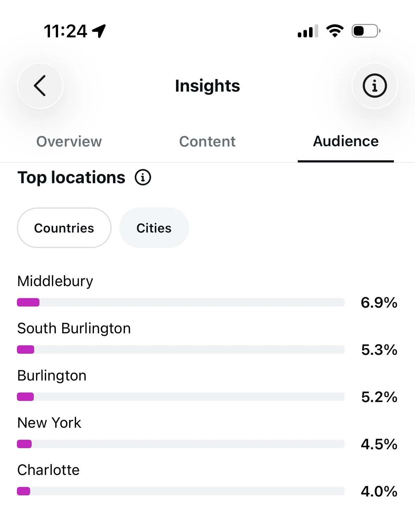Click the New York percentage bar
The width and height of the screenshot is (415, 532).
point(181,444)
